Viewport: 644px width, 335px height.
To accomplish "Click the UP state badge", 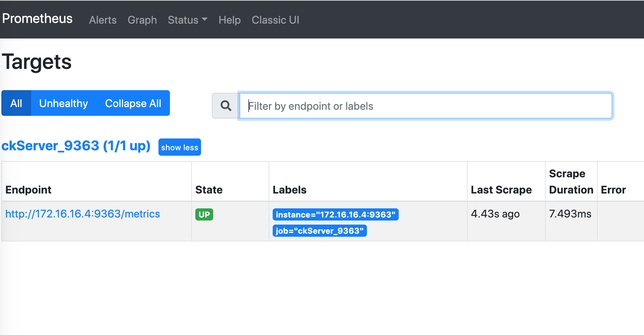I will [204, 214].
